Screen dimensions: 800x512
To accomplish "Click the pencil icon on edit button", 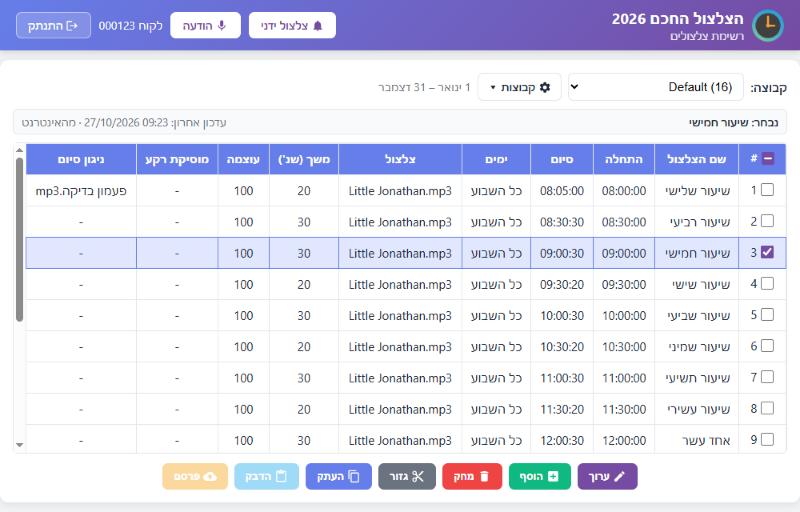I will [x=619, y=476].
